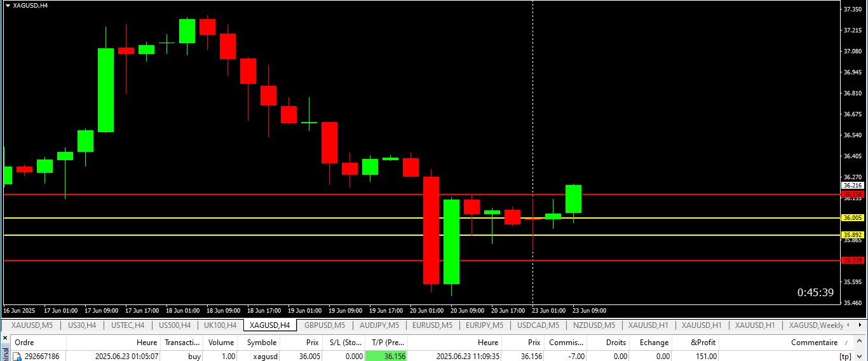The image size is (868, 361).
Task: Click the 16 Jun 2025 date label
Action: (19, 311)
